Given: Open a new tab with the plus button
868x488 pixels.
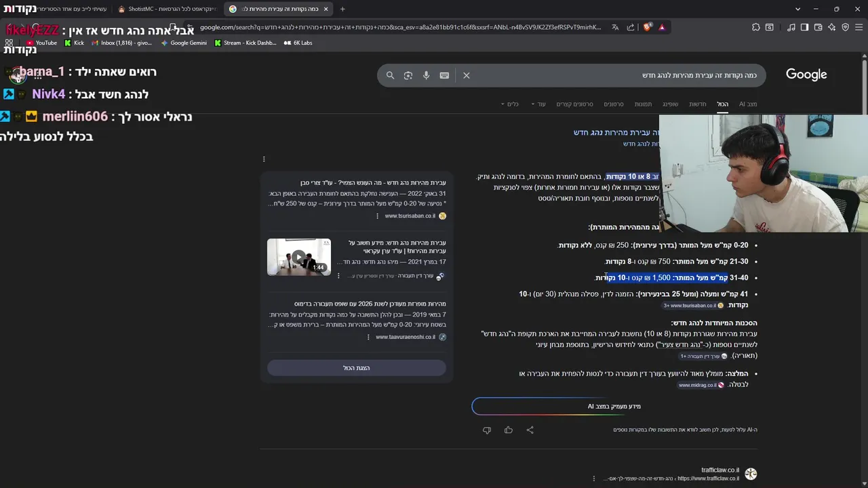Looking at the screenshot, I should [342, 9].
